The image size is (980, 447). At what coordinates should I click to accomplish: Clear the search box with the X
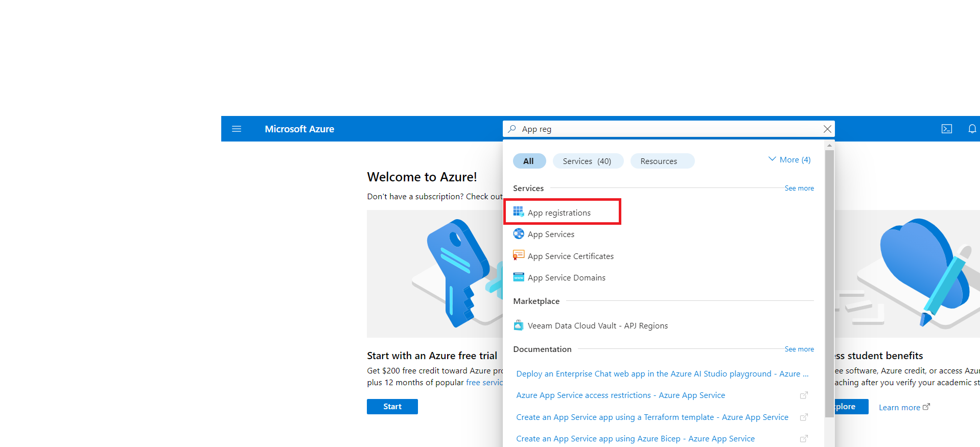pos(827,129)
